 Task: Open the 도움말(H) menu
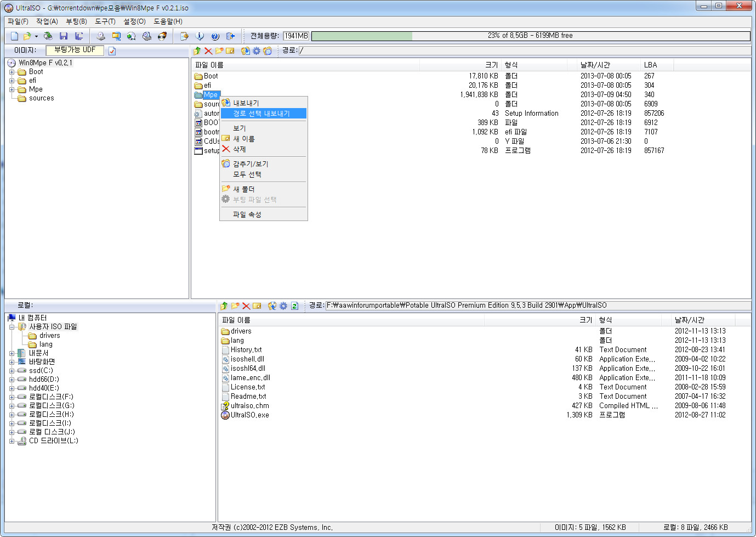point(168,21)
